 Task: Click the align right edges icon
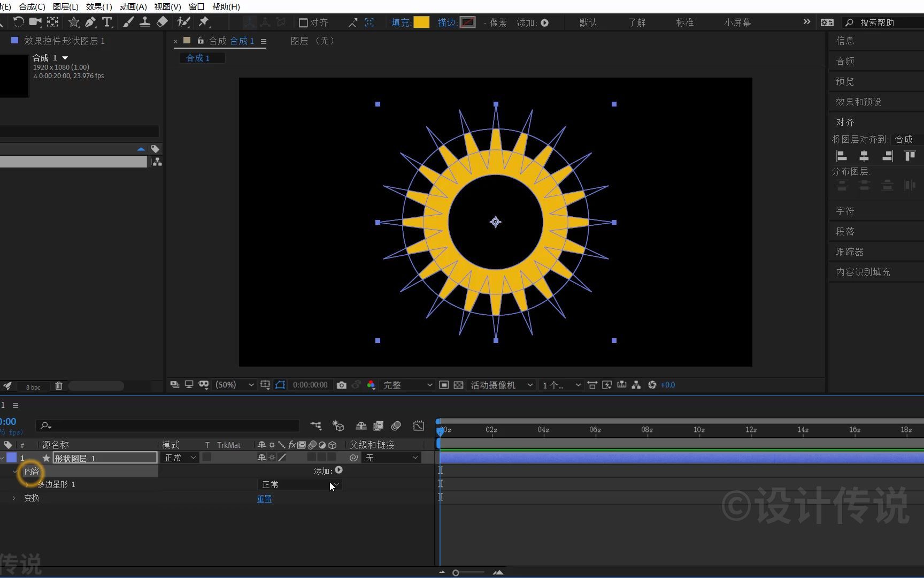pyautogui.click(x=887, y=156)
